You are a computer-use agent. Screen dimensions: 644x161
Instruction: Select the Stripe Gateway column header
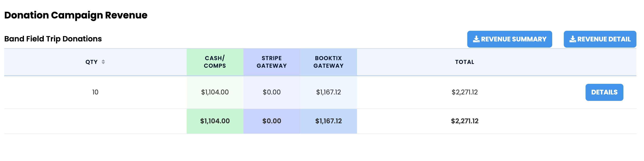click(x=272, y=62)
